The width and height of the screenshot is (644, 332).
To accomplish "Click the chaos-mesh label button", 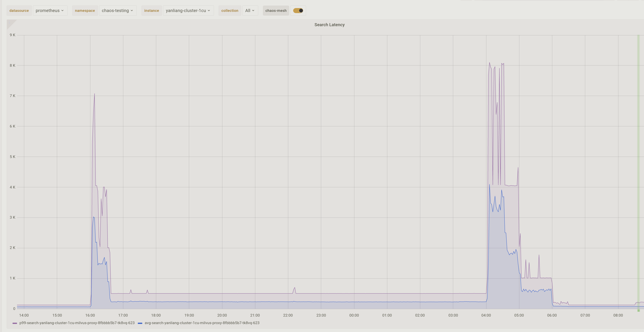I will 276,11.
